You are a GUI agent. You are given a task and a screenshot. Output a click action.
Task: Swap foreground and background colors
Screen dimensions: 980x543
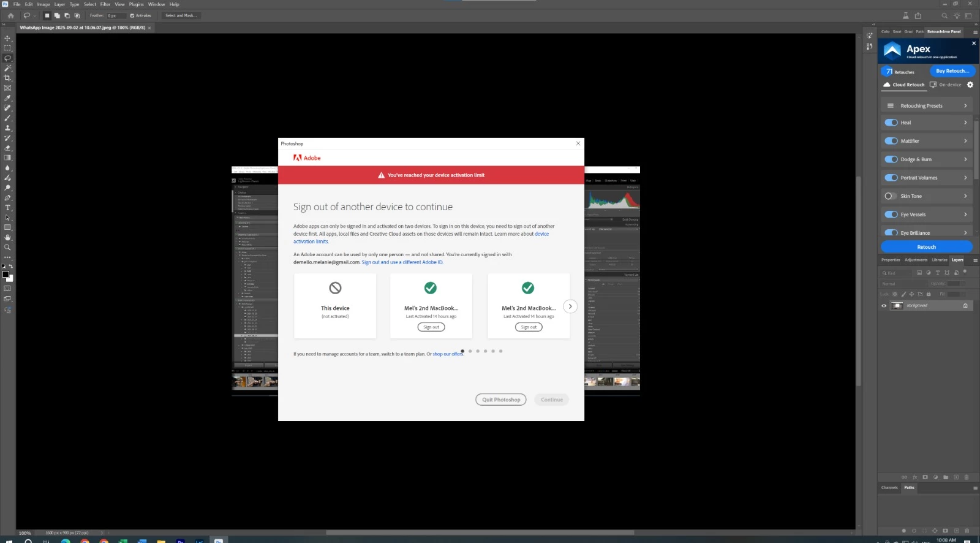pos(10,267)
